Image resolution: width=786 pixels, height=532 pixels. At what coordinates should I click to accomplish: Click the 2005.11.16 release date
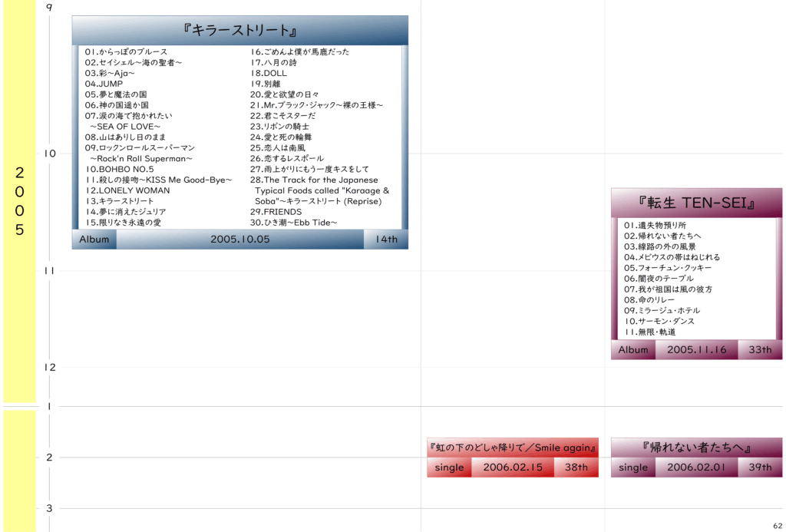coord(696,349)
